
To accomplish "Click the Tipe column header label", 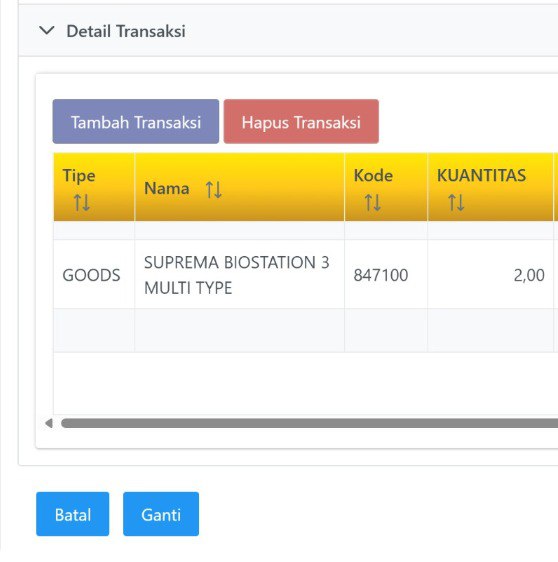I will 79,176.
